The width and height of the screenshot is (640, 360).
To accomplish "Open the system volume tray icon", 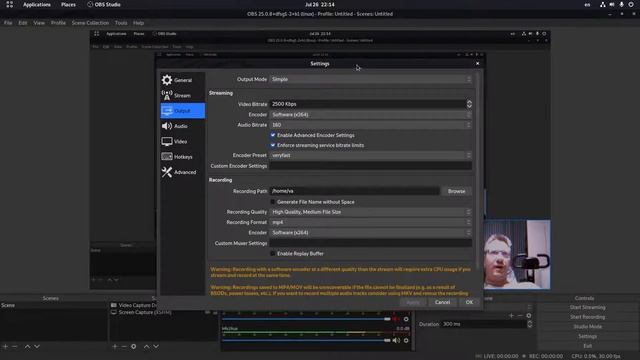I will 612,4.
